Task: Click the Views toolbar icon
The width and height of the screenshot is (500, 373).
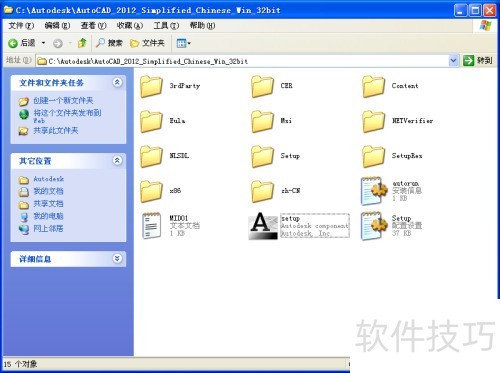Action: (183, 43)
